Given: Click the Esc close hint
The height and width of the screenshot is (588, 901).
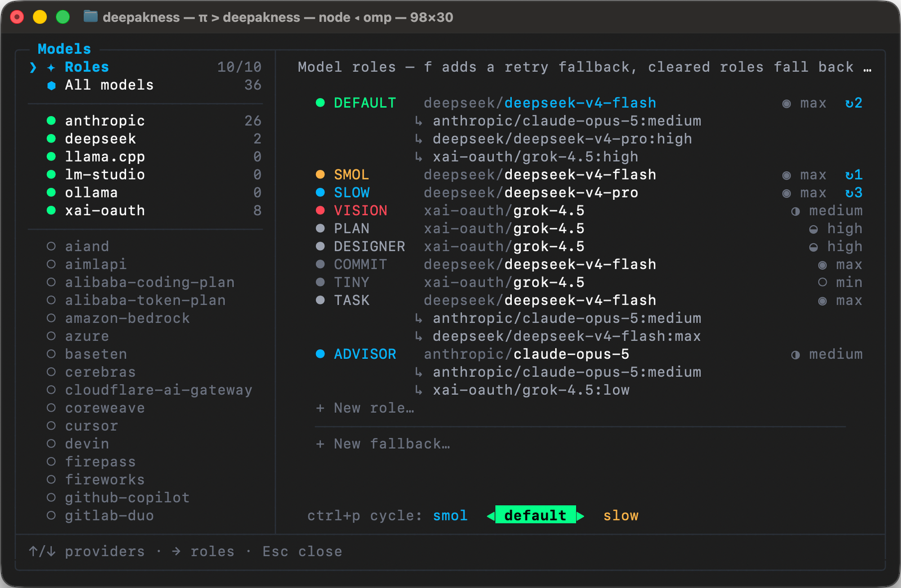Looking at the screenshot, I should click(x=302, y=551).
